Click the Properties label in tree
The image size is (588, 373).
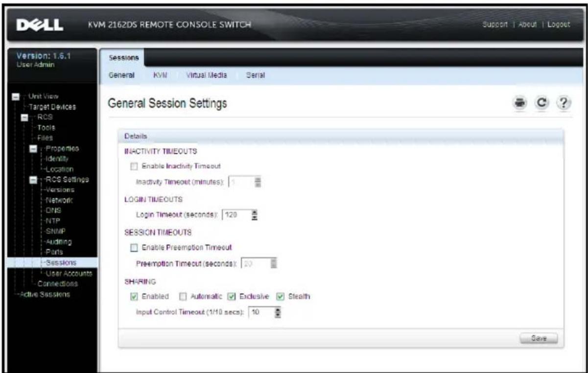pyautogui.click(x=63, y=149)
